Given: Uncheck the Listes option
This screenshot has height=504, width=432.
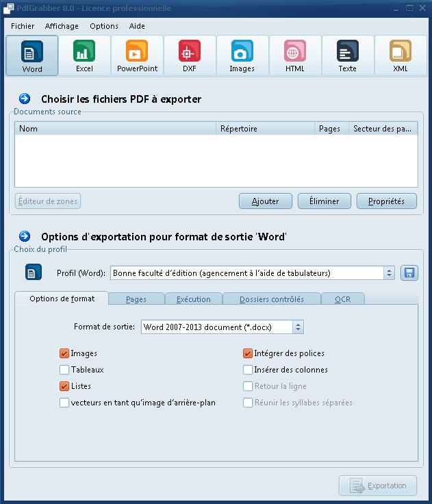Looking at the screenshot, I should coord(64,386).
